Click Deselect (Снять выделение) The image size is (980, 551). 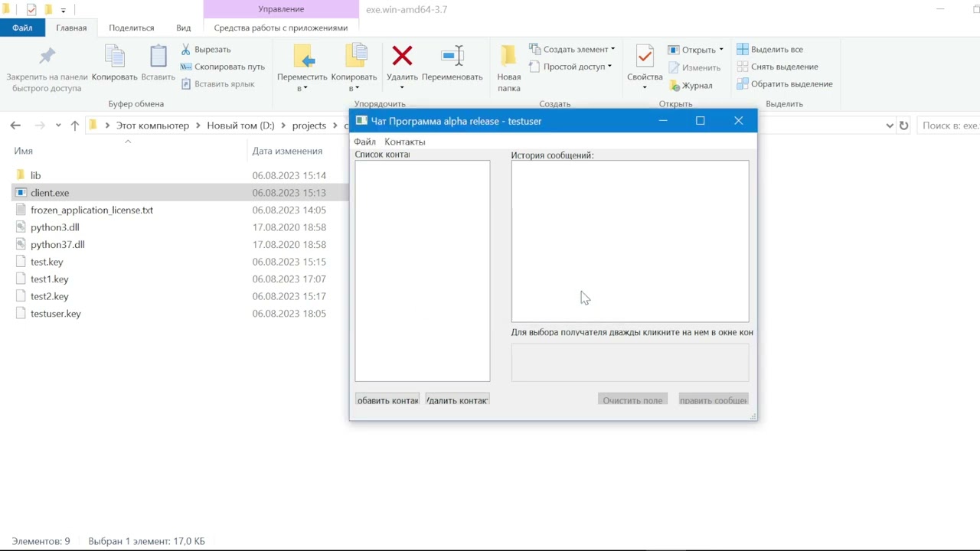coord(777,67)
